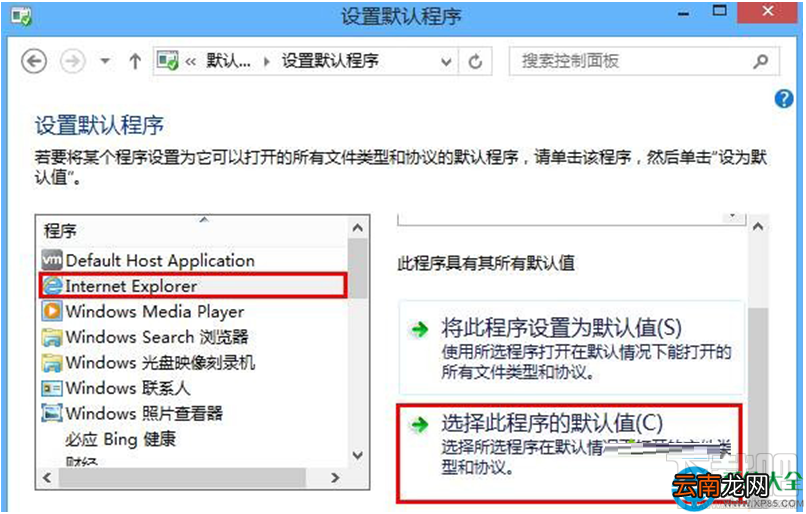
Task: Click the Windows 照片查看器 icon
Action: pyautogui.click(x=51, y=413)
